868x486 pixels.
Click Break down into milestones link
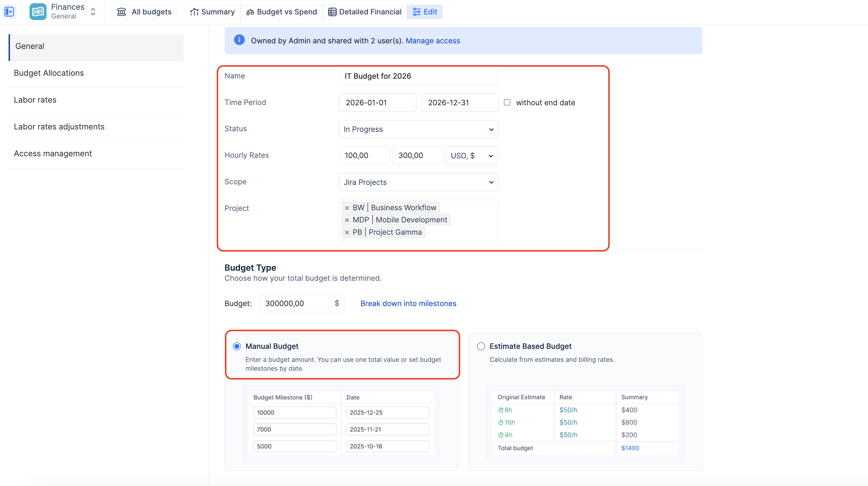pos(408,303)
